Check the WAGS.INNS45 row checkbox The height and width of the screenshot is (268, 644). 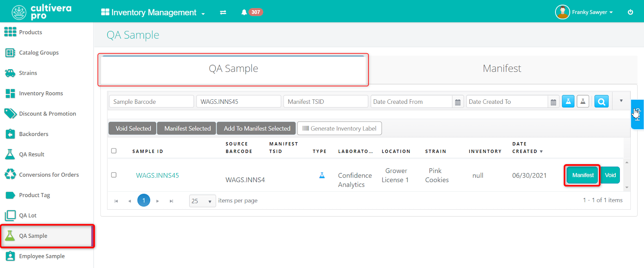[114, 175]
